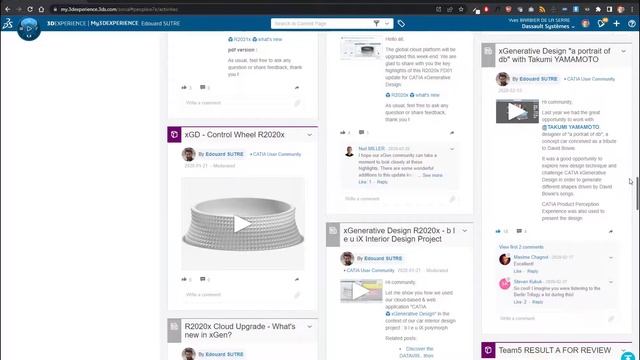This screenshot has height=360, width=640.
Task: Reload the page with the browser refresh icon
Action: point(30,9)
